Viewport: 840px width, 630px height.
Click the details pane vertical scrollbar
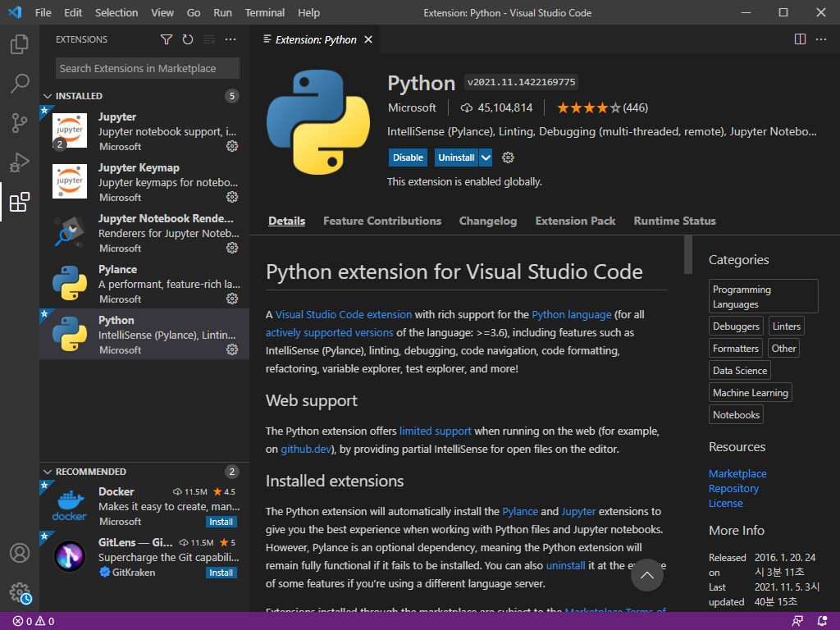[x=688, y=254]
